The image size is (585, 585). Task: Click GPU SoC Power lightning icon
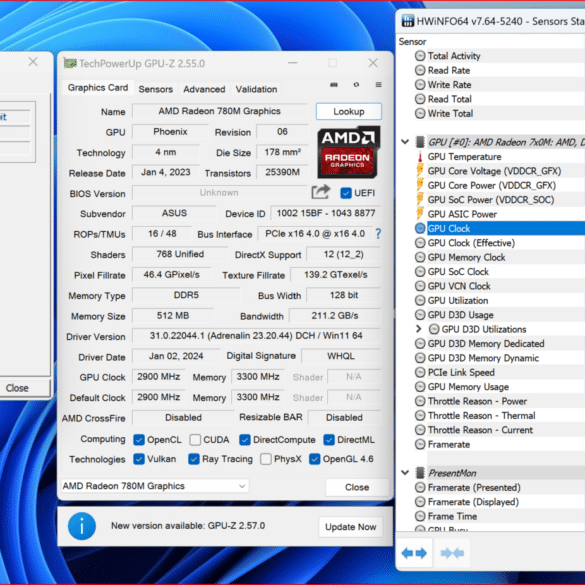click(420, 200)
